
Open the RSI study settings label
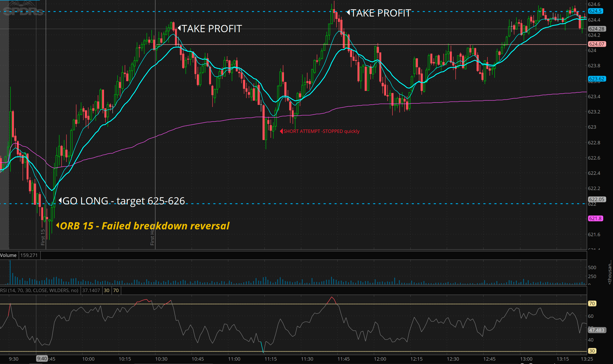[39, 290]
